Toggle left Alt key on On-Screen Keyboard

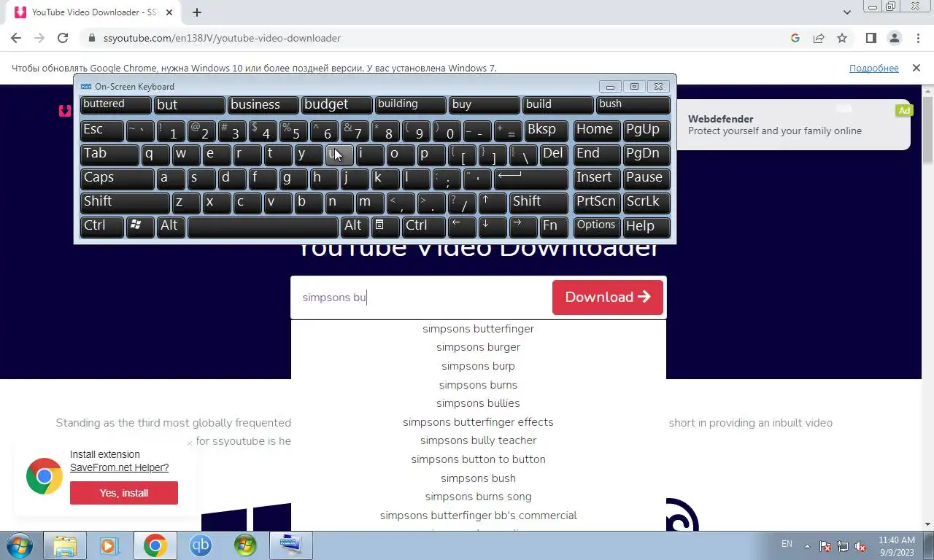171,226
